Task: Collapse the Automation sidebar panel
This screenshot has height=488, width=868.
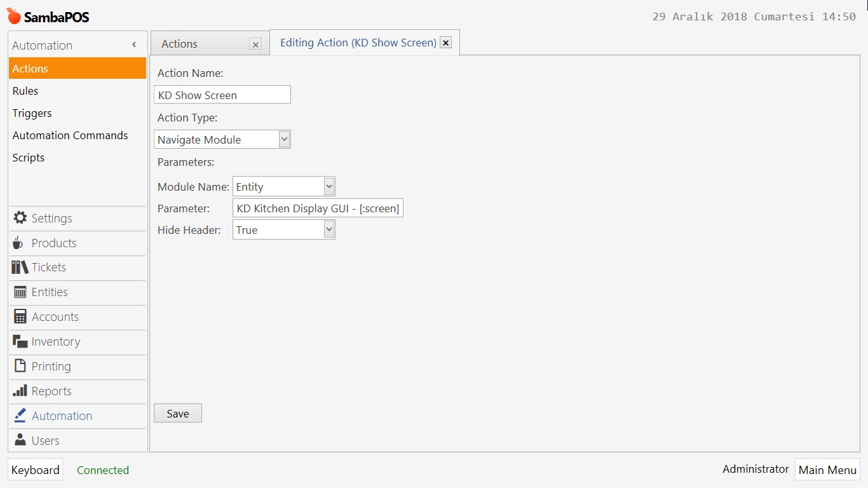Action: click(134, 45)
